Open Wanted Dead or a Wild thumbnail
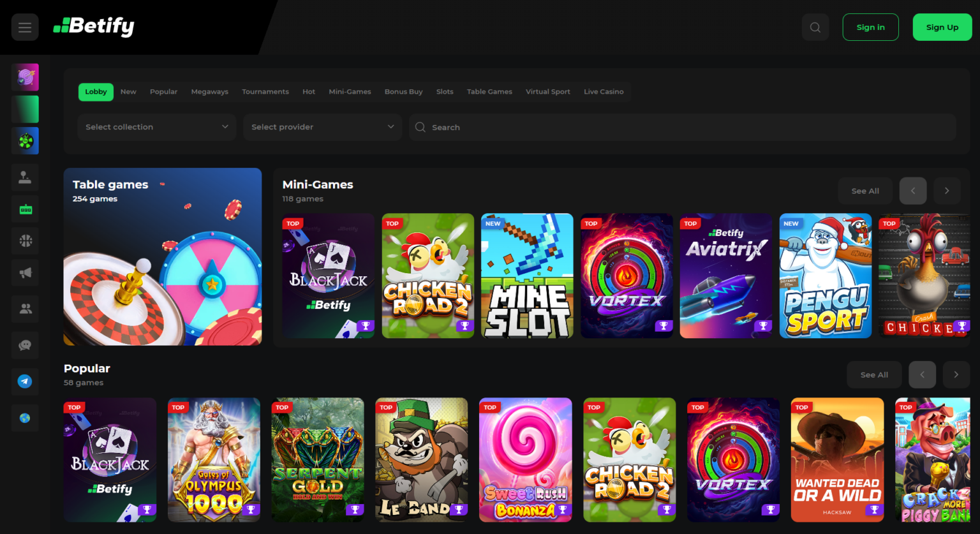This screenshot has width=980, height=534. click(x=838, y=460)
